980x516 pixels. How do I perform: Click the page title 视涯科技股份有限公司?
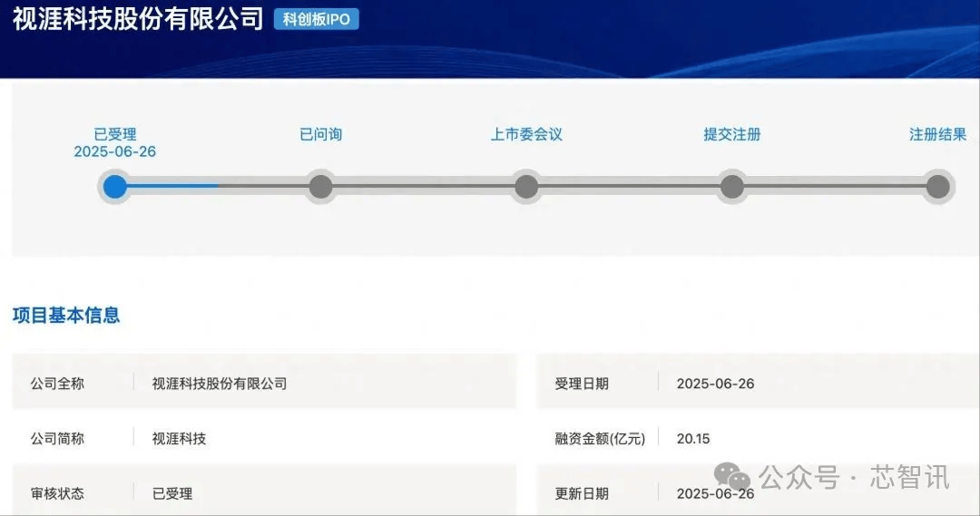[138, 19]
